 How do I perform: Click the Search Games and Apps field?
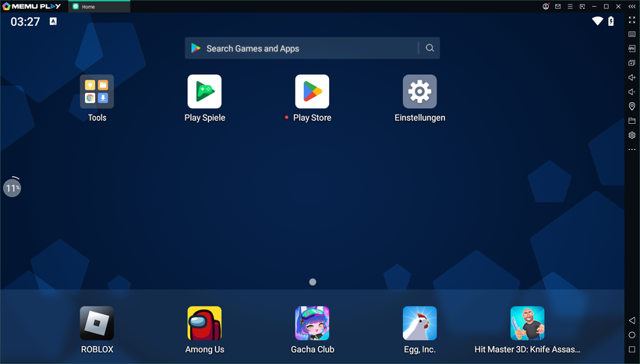tap(304, 48)
